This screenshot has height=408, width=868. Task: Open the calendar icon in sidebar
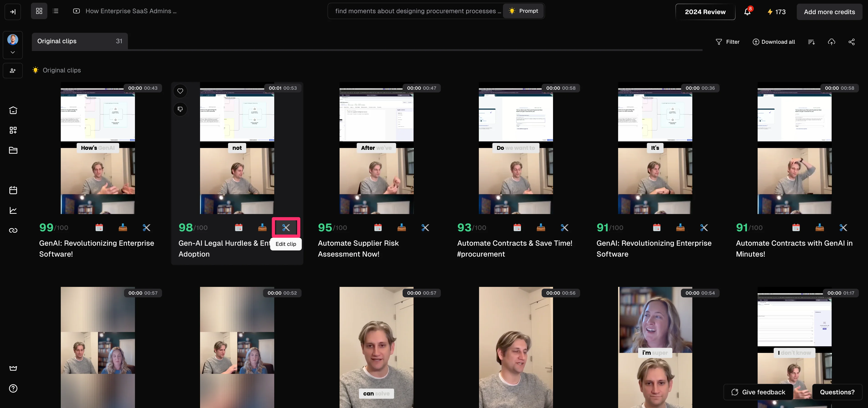click(13, 190)
